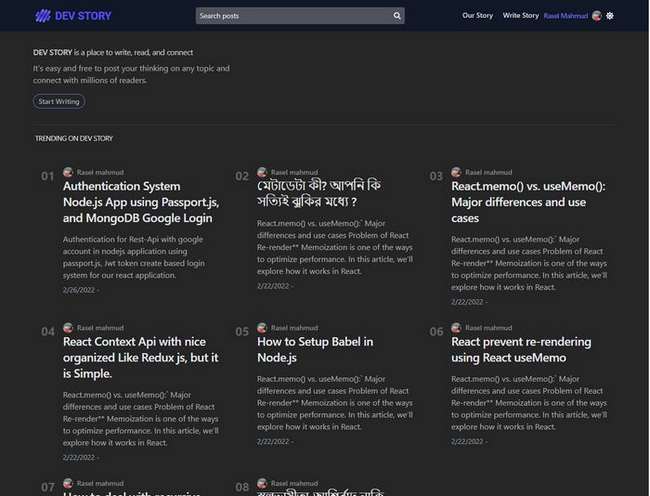Click the rank number 04
Screen dimensions: 650x496
click(x=48, y=332)
